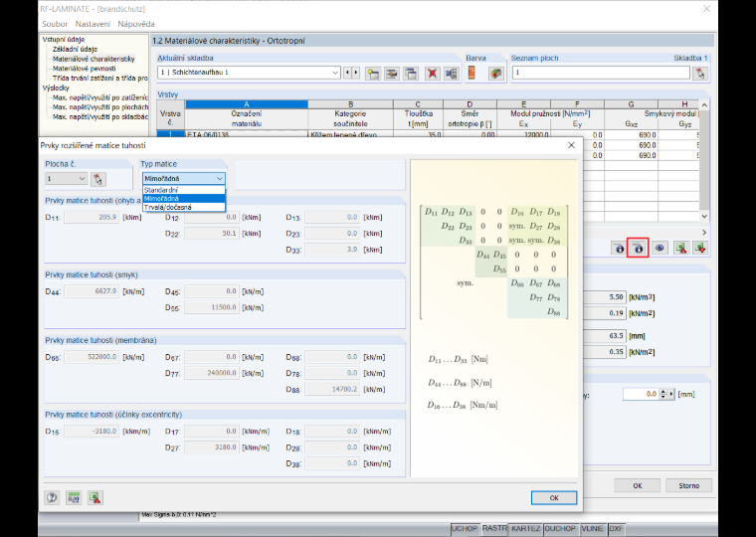Close the Prvky rozšířené matice tuhosti dialog

pos(571,145)
